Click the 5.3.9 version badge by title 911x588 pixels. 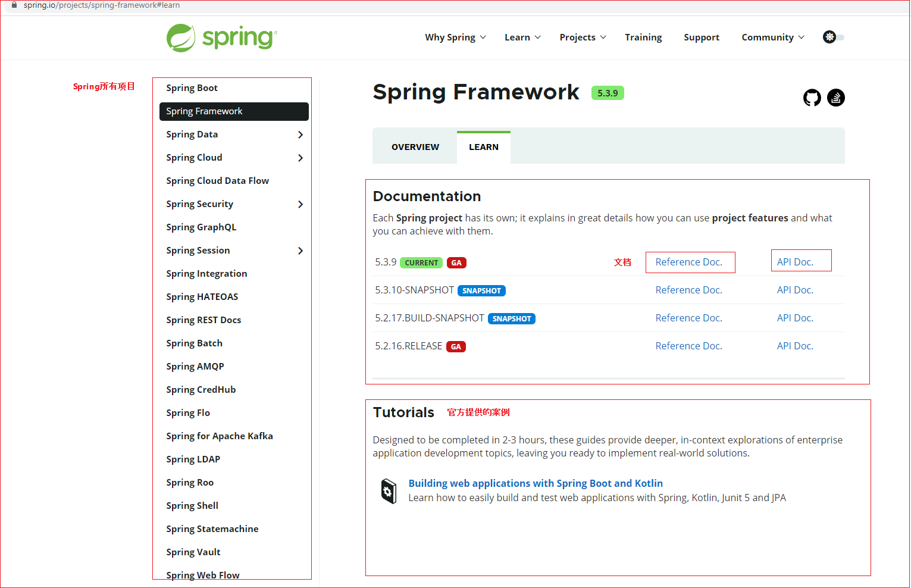pos(608,93)
